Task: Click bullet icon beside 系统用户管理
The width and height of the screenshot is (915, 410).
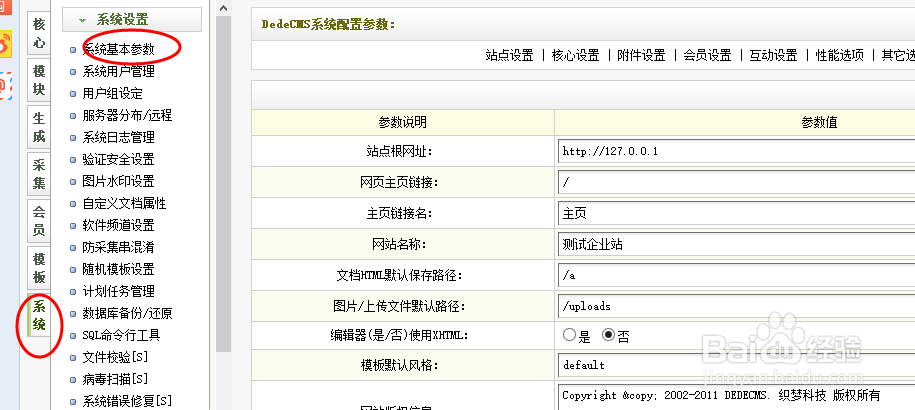Action: coord(73,72)
